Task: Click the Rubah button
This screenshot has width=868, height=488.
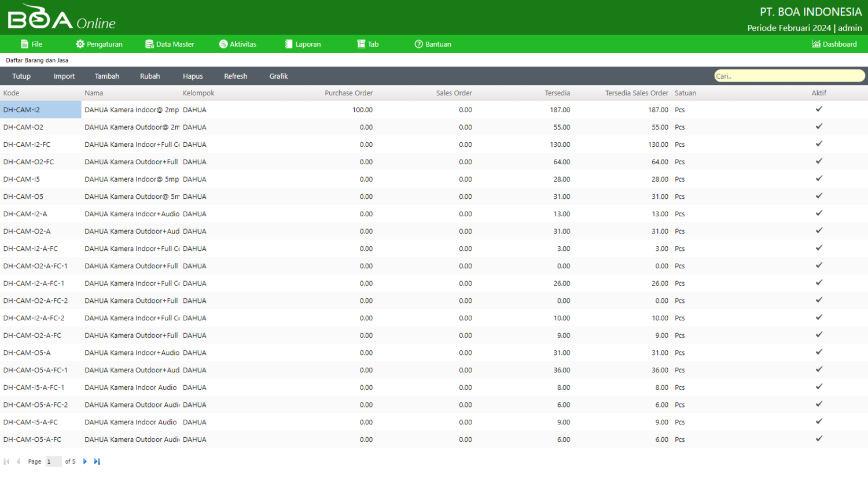Action: (x=150, y=76)
